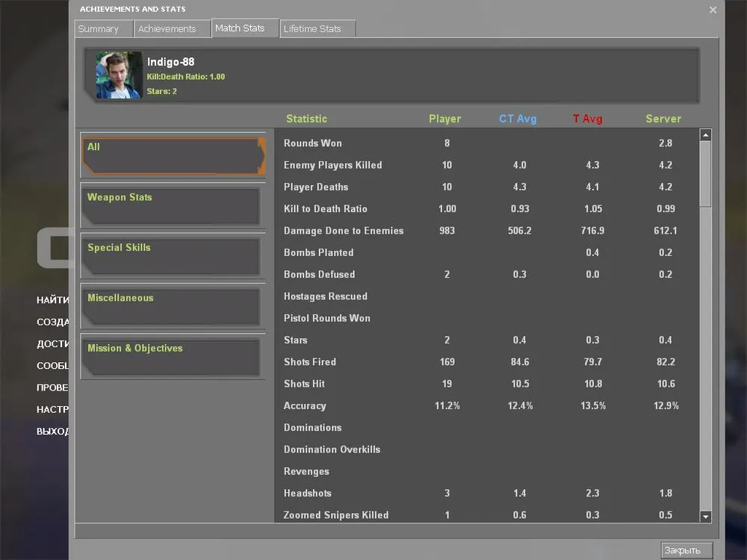747x560 pixels.
Task: Show the Special Skills category
Action: [x=171, y=257]
